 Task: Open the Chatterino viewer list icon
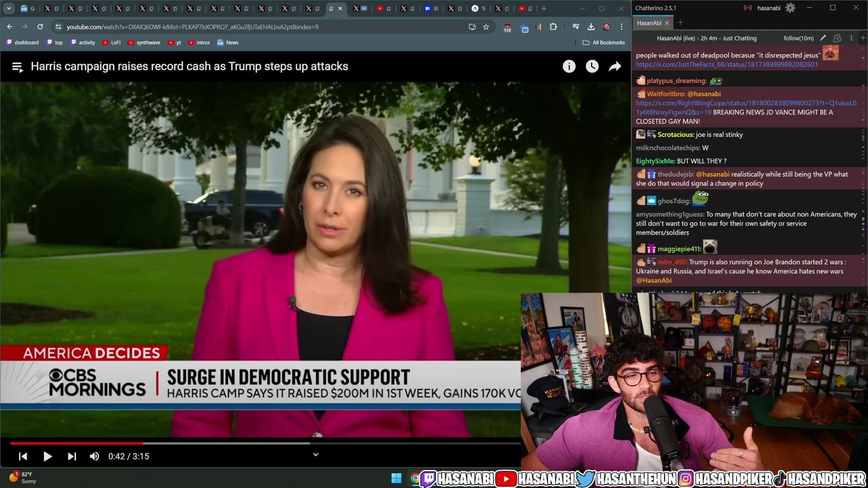(837, 38)
